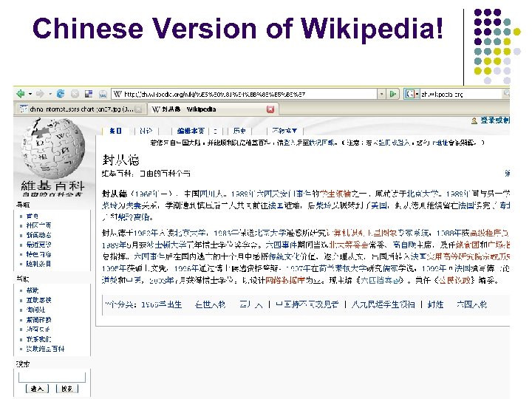This screenshot has width=532, height=399.
Task: Open the address bar URL dropdown
Action: [382, 94]
